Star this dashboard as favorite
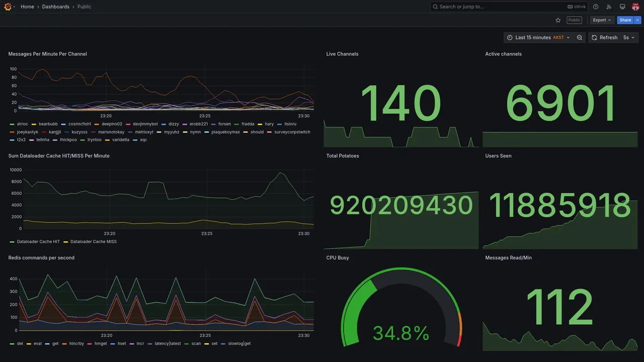The height and width of the screenshot is (362, 644). [558, 20]
